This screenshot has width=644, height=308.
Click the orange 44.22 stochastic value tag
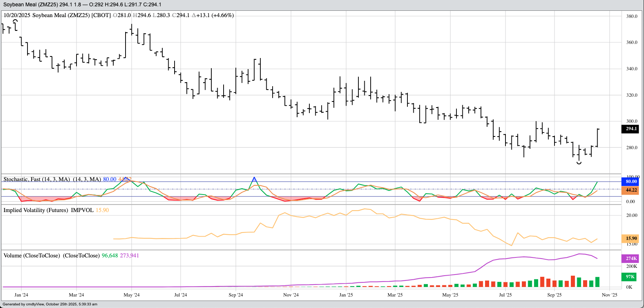click(630, 190)
